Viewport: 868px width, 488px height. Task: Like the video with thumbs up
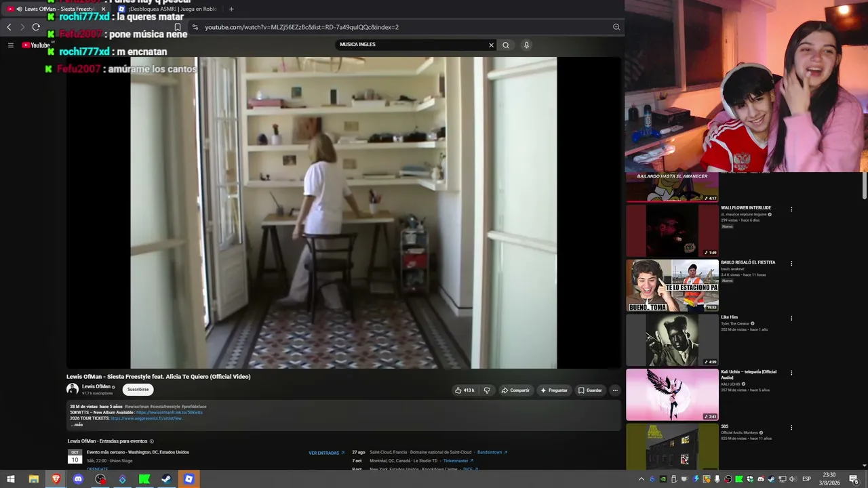(x=465, y=390)
